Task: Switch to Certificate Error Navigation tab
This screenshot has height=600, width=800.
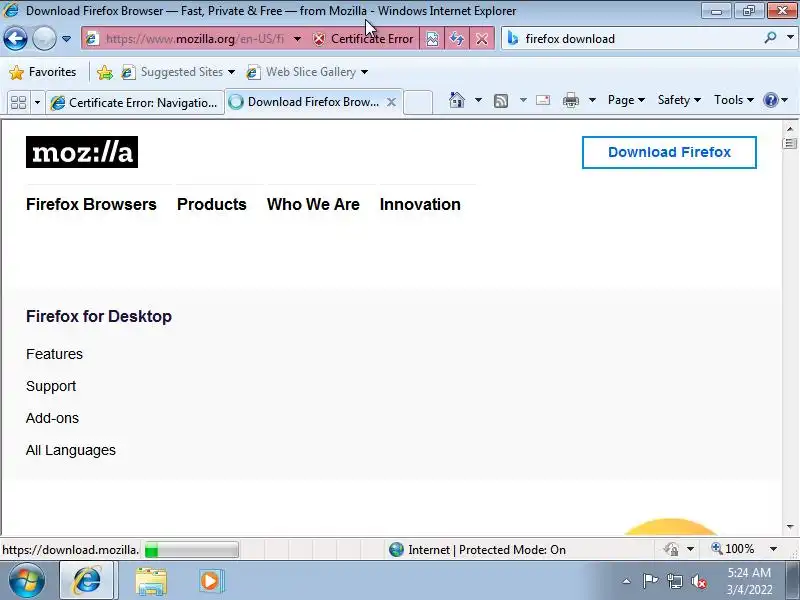Action: tap(135, 103)
